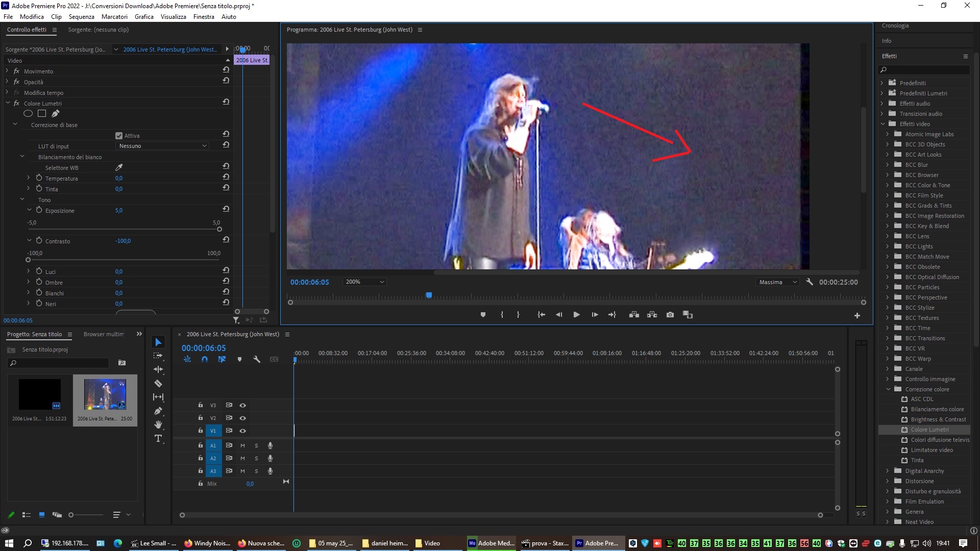The image size is (980, 551).
Task: Select the Selection tool arrow in timeline toolbar
Action: 158,342
